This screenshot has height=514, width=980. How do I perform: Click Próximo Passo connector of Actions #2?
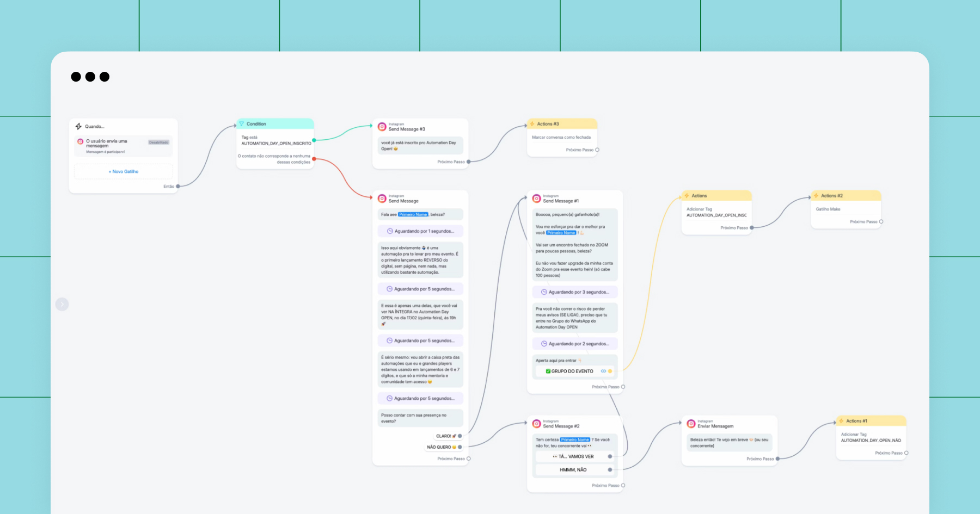881,222
